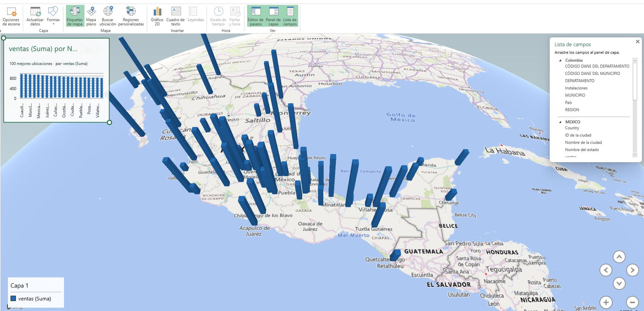Click field list scrollbar up arrow
644x311 pixels.
click(635, 60)
